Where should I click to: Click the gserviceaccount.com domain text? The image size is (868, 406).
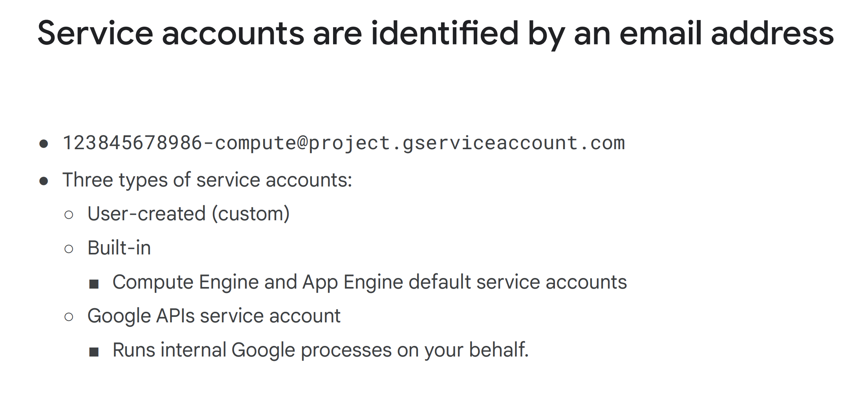[513, 143]
